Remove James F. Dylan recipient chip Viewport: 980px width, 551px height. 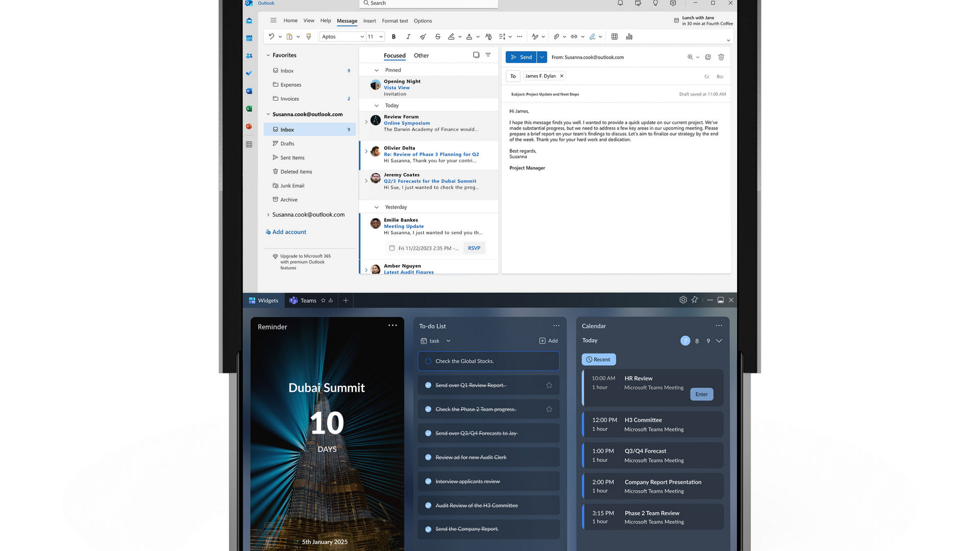pyautogui.click(x=561, y=76)
